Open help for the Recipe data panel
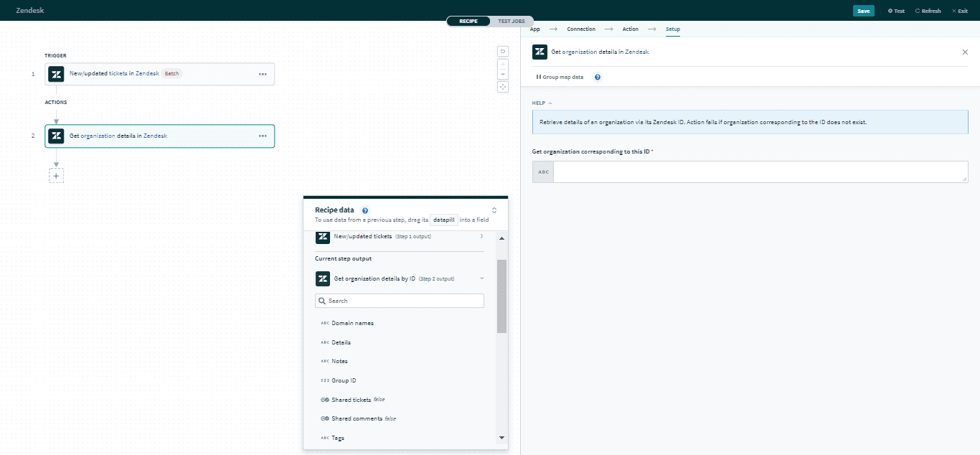 [365, 210]
